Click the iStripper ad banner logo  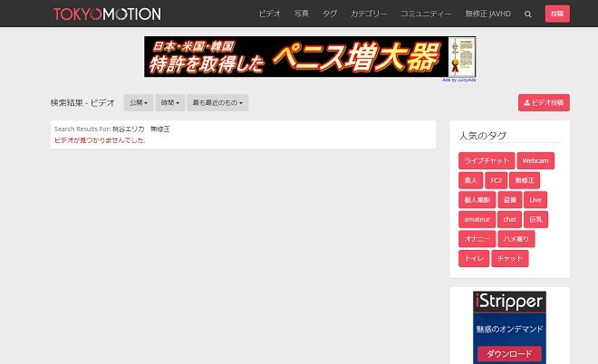(x=509, y=302)
